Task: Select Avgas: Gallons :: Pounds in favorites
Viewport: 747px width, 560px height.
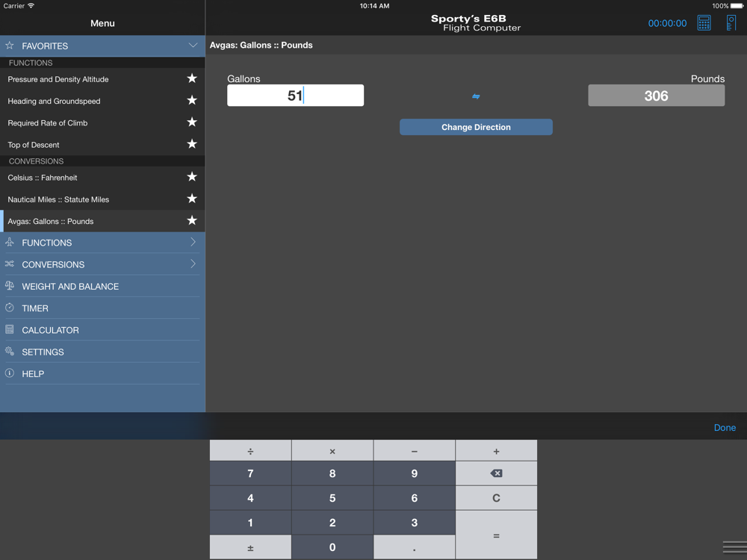Action: pos(102,222)
